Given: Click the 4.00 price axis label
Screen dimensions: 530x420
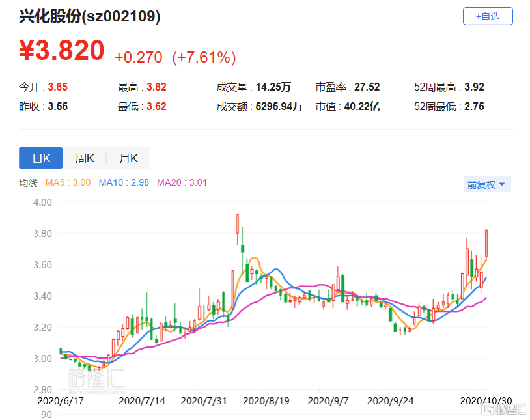Looking at the screenshot, I should point(42,203).
